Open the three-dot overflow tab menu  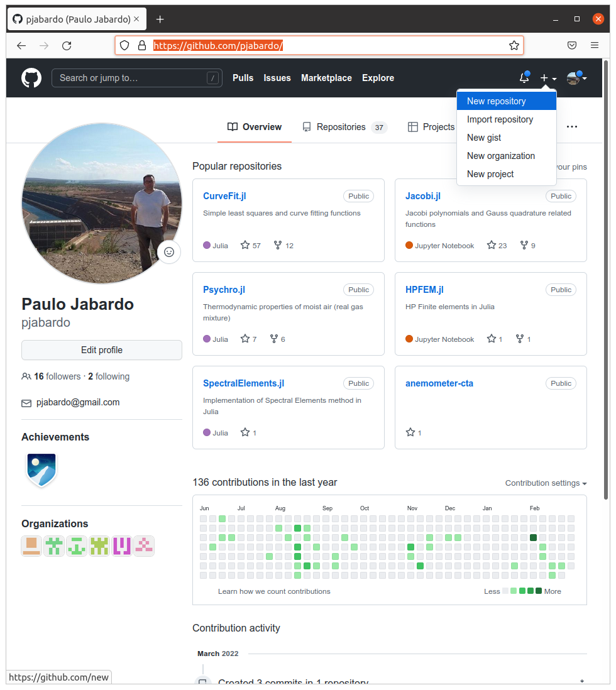572,127
